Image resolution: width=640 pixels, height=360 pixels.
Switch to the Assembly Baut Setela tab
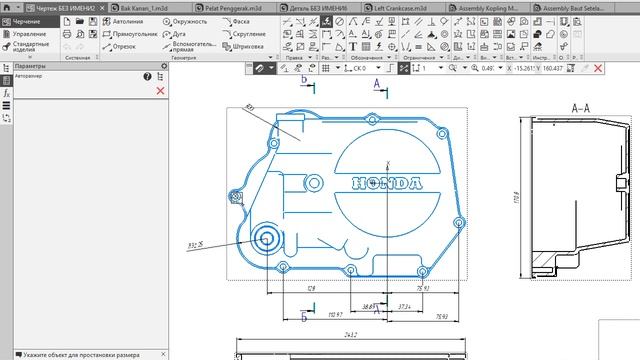tap(573, 8)
